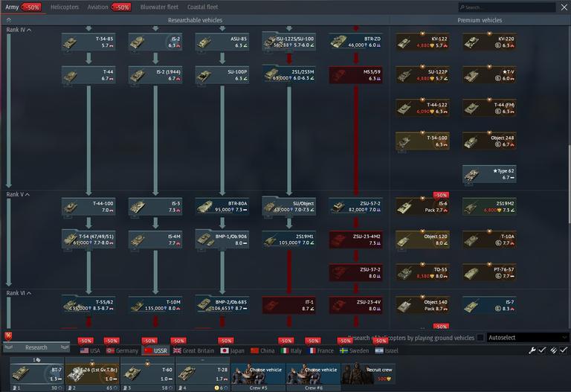This screenshot has height=392, width=571.
Task: Expand the T-55/62 vehicle group
Action: pos(88,305)
